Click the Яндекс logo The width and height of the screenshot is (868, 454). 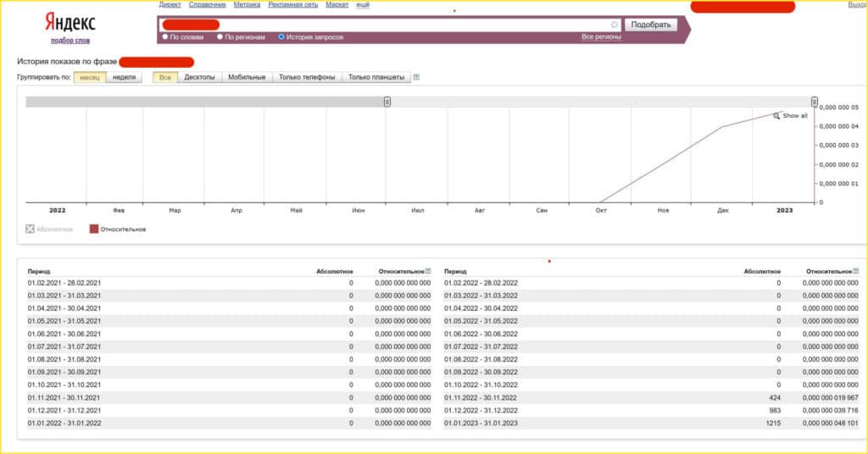70,23
